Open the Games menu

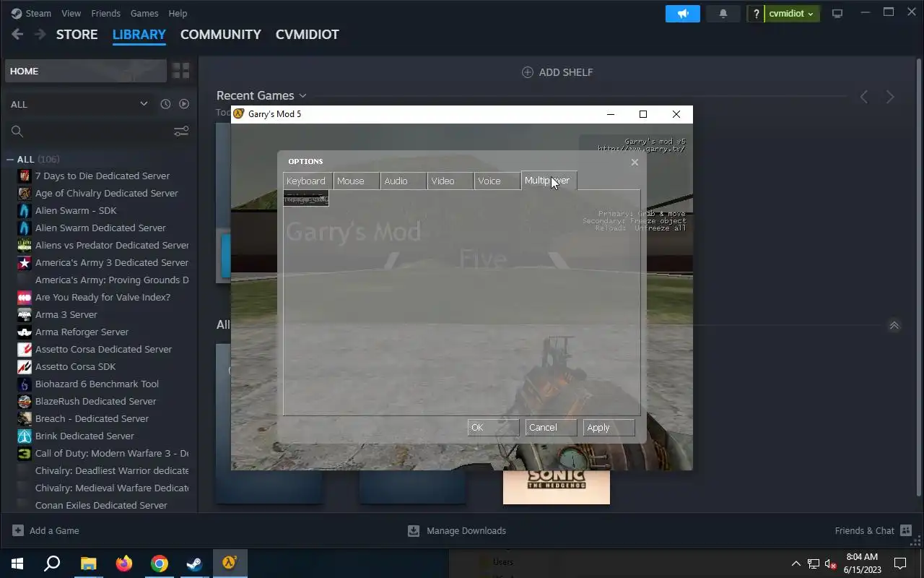(x=144, y=13)
